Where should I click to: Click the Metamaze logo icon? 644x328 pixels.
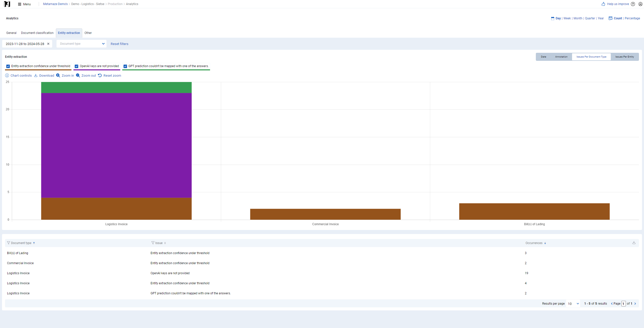[7, 4]
